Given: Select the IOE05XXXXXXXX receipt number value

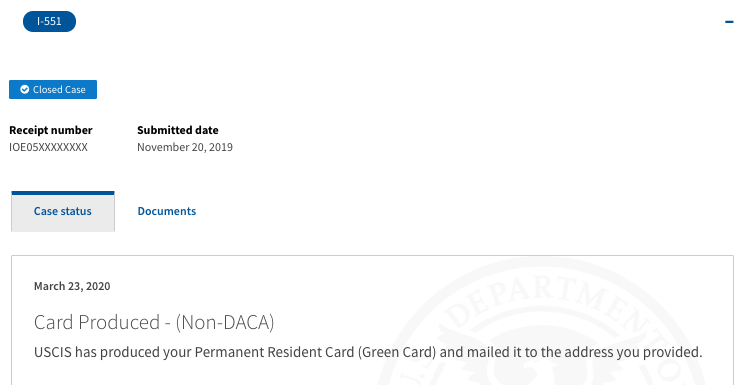Looking at the screenshot, I should [48, 147].
